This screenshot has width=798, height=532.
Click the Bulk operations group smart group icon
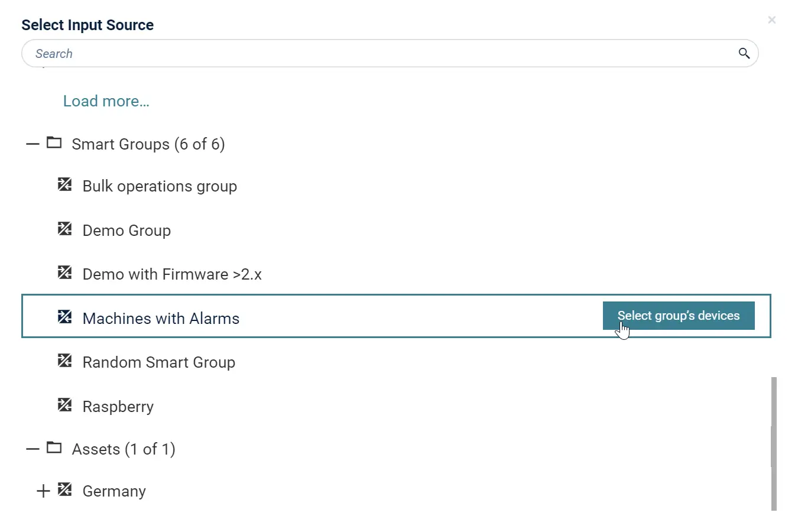point(64,185)
